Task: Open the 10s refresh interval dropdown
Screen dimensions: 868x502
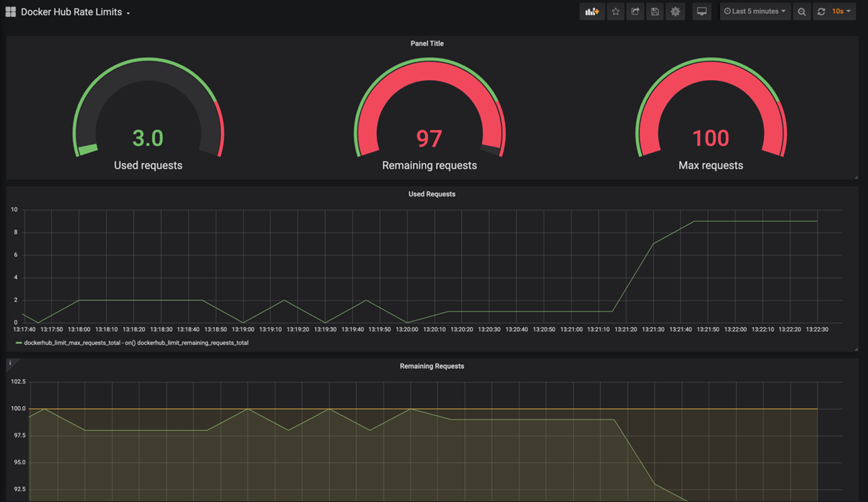Action: click(842, 11)
